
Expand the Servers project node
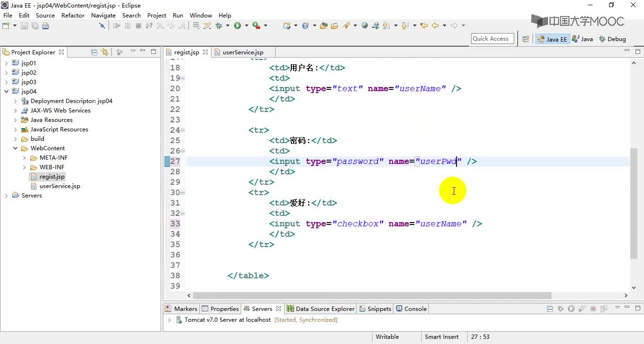click(x=6, y=195)
